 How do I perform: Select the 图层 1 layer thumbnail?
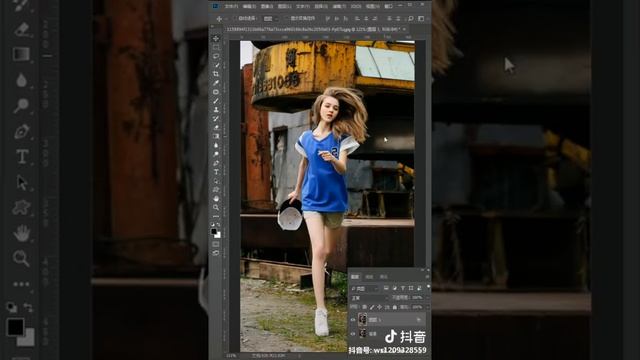(362, 320)
